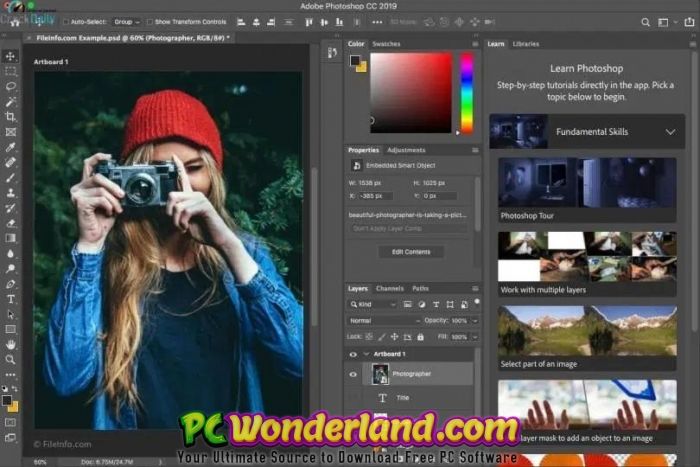Enable the Auto-Select checkbox
The height and width of the screenshot is (467, 700).
coord(66,22)
